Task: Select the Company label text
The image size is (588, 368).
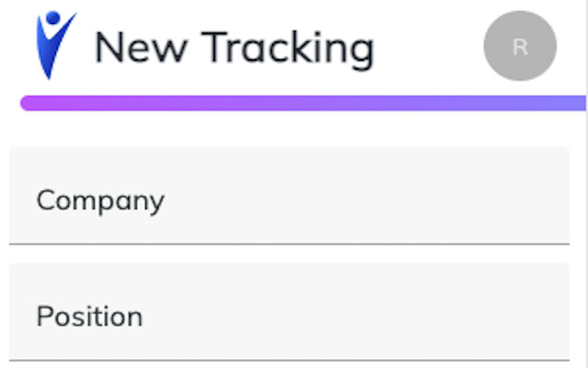Action: (100, 201)
